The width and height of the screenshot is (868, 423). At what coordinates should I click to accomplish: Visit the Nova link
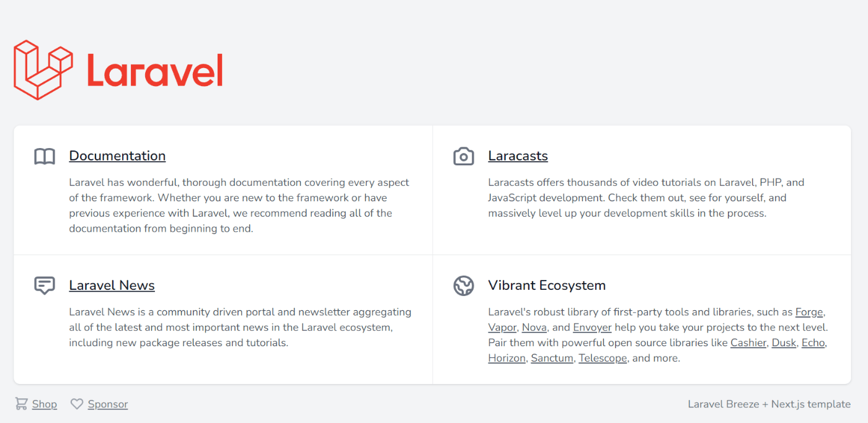tap(534, 328)
